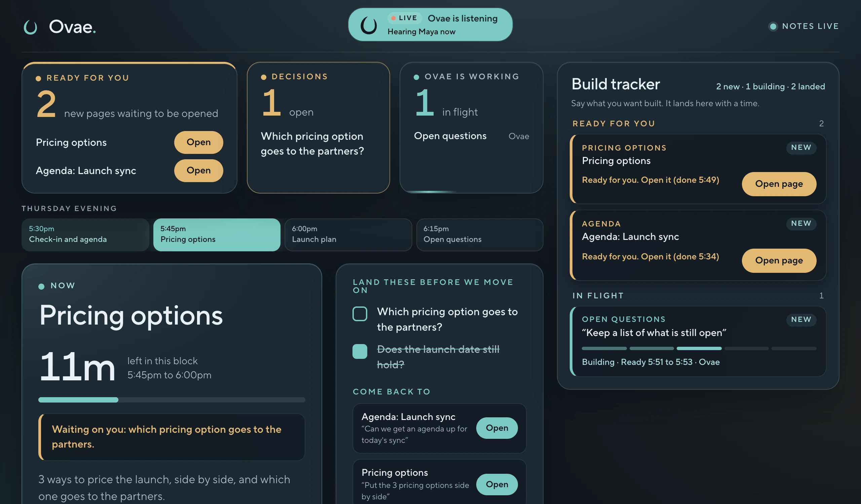861x504 pixels.
Task: Select the 6:00pm Launch plan block
Action: coord(348,235)
